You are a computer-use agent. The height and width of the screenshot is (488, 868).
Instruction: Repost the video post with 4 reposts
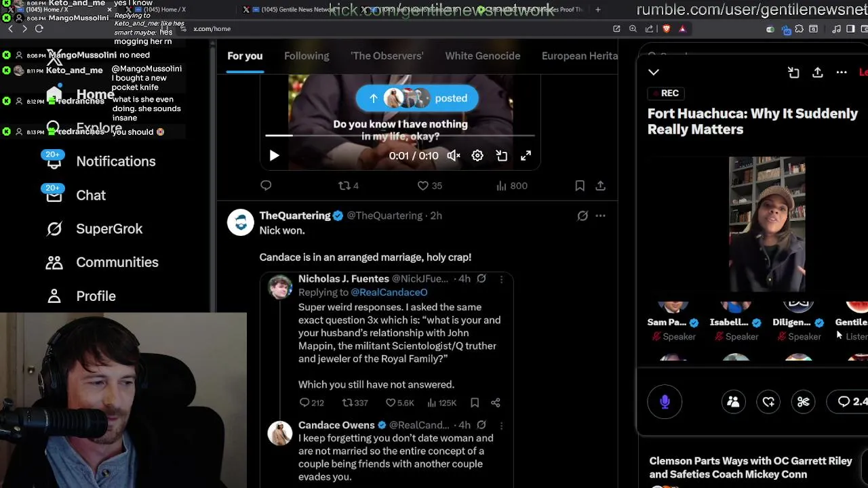coord(348,186)
